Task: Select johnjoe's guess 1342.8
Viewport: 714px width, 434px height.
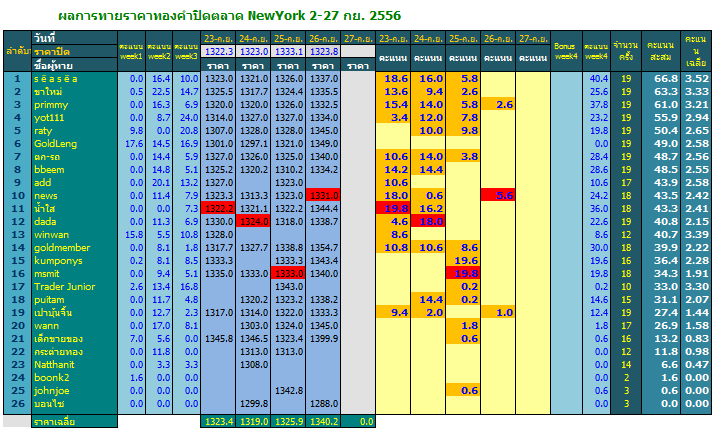Action: click(289, 391)
